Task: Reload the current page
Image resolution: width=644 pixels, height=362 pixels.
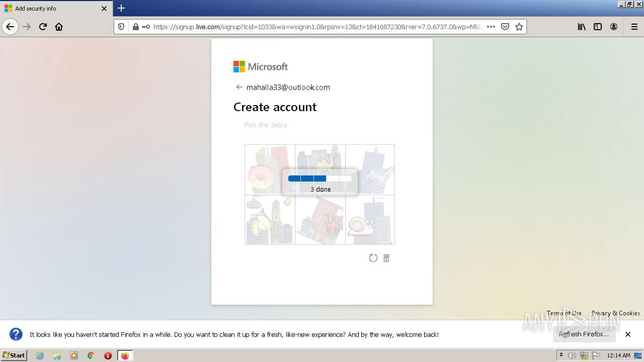Action: click(x=43, y=27)
